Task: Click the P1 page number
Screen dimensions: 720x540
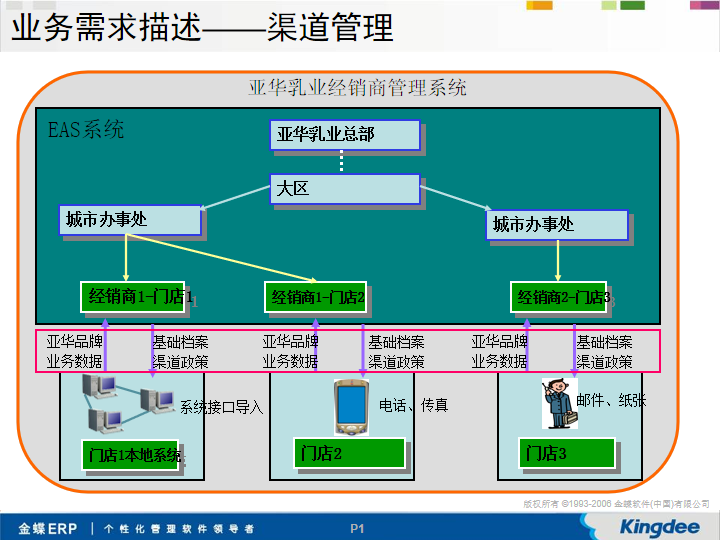Action: (x=357, y=529)
